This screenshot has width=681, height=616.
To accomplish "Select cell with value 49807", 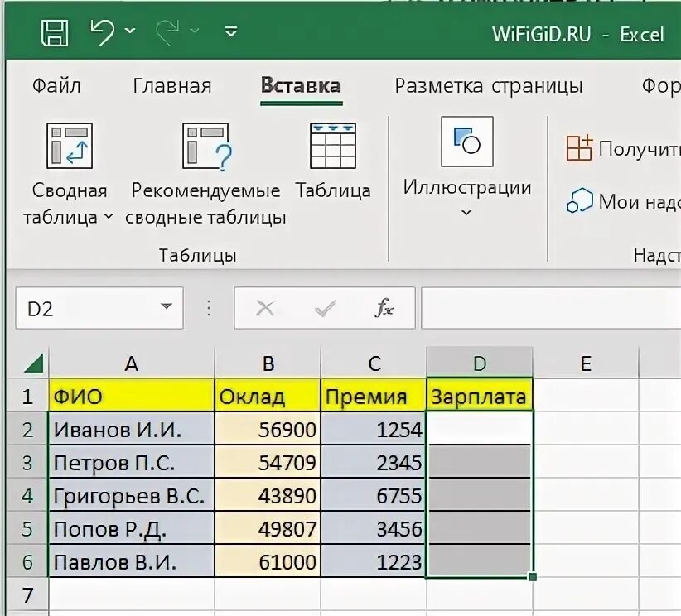I will 268,528.
